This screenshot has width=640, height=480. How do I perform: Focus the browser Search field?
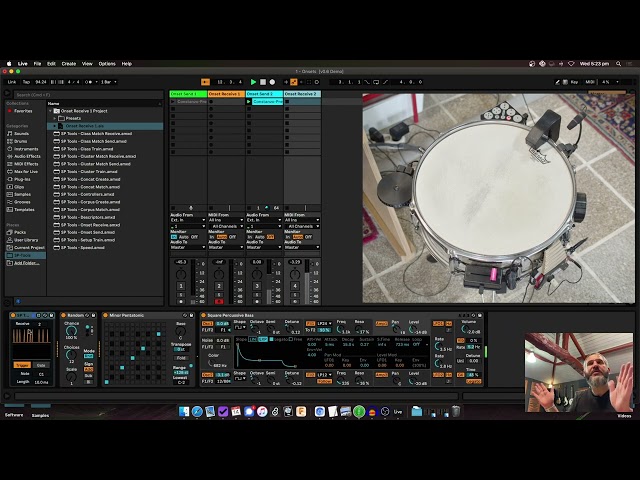click(89, 95)
